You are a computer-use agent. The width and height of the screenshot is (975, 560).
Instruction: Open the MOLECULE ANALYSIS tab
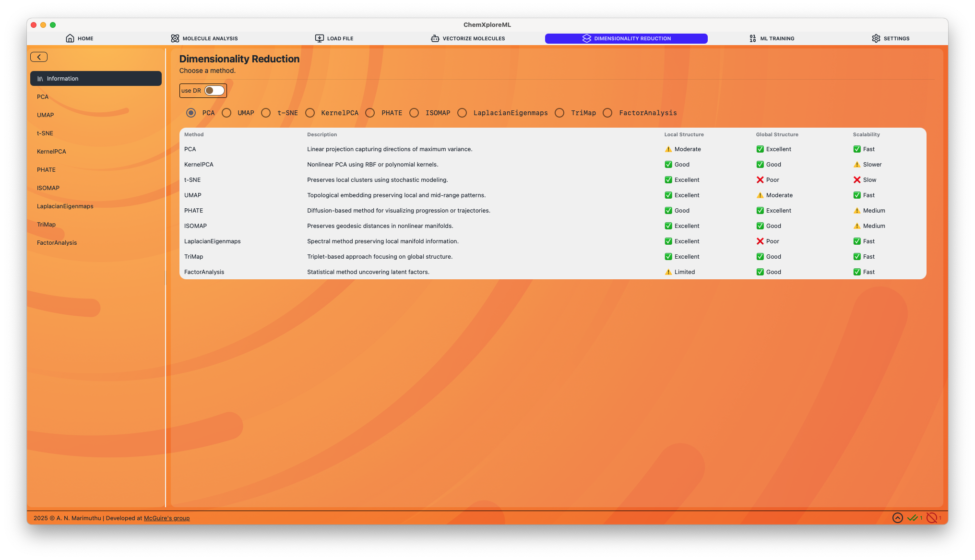[204, 38]
